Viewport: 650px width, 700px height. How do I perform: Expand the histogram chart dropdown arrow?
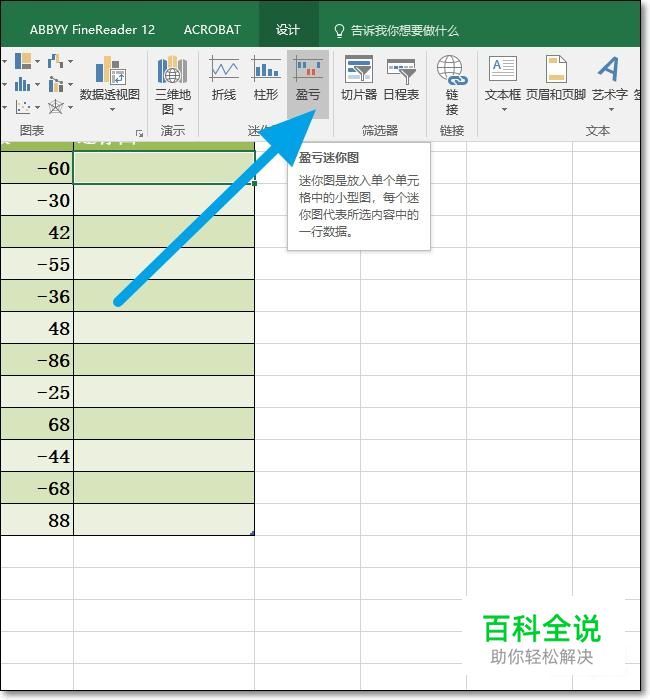(38, 84)
